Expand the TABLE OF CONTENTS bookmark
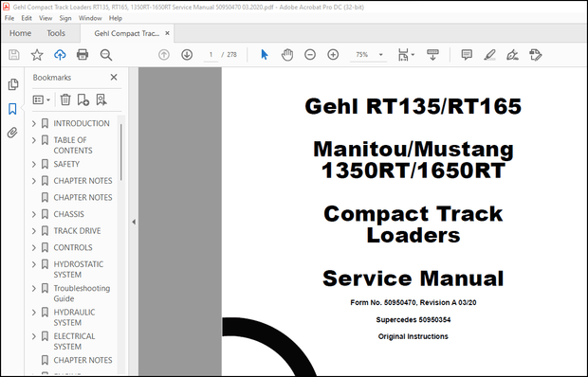The width and height of the screenshot is (588, 377). [x=34, y=140]
